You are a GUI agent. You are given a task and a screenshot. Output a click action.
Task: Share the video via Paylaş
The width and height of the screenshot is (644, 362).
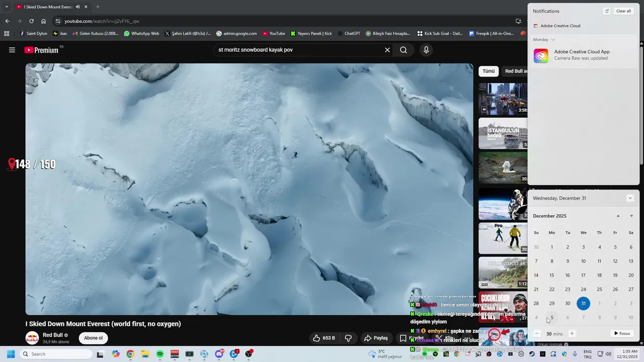click(376, 338)
